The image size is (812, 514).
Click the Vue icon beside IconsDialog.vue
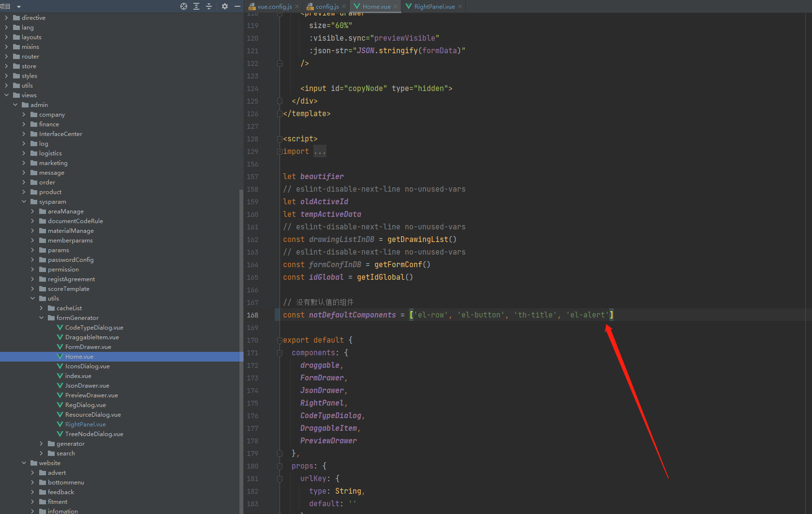[60, 366]
